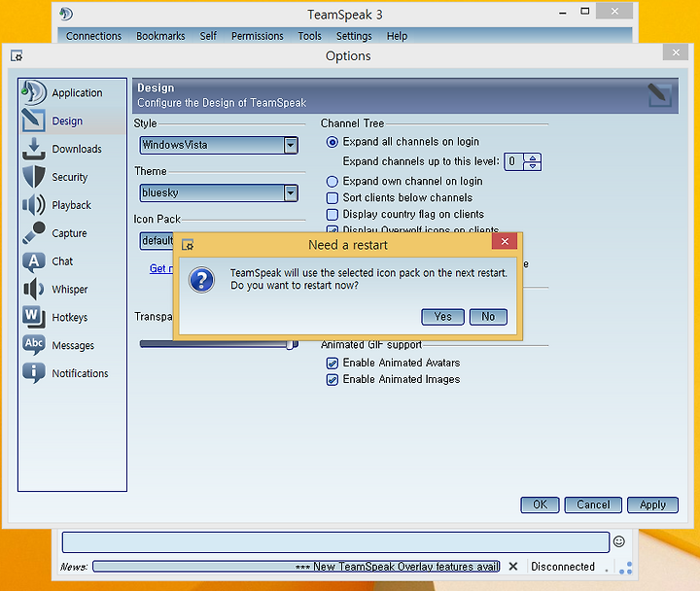This screenshot has width=700, height=591.
Task: Open the Self menu
Action: (x=208, y=36)
